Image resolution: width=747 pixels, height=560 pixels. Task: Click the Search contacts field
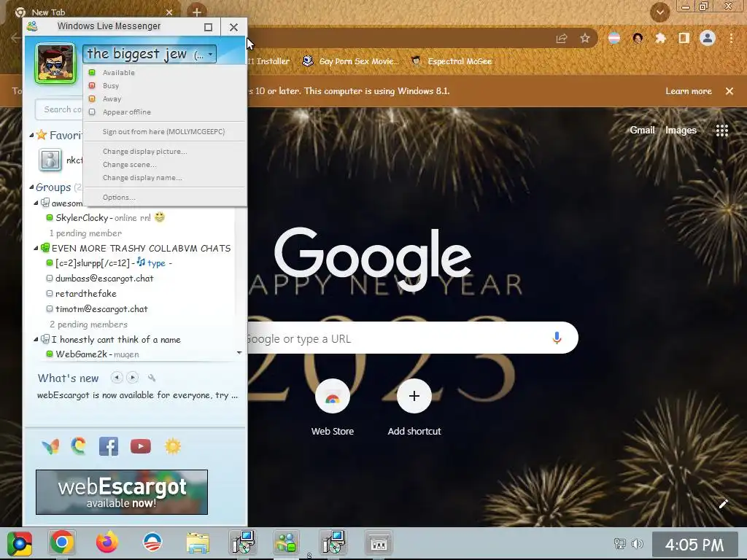[x=60, y=109]
